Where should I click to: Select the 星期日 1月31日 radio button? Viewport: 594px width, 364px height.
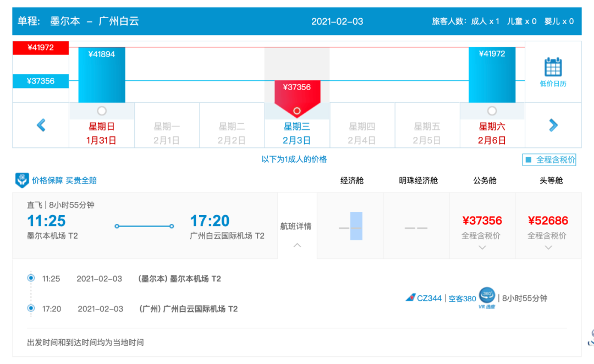point(102,111)
